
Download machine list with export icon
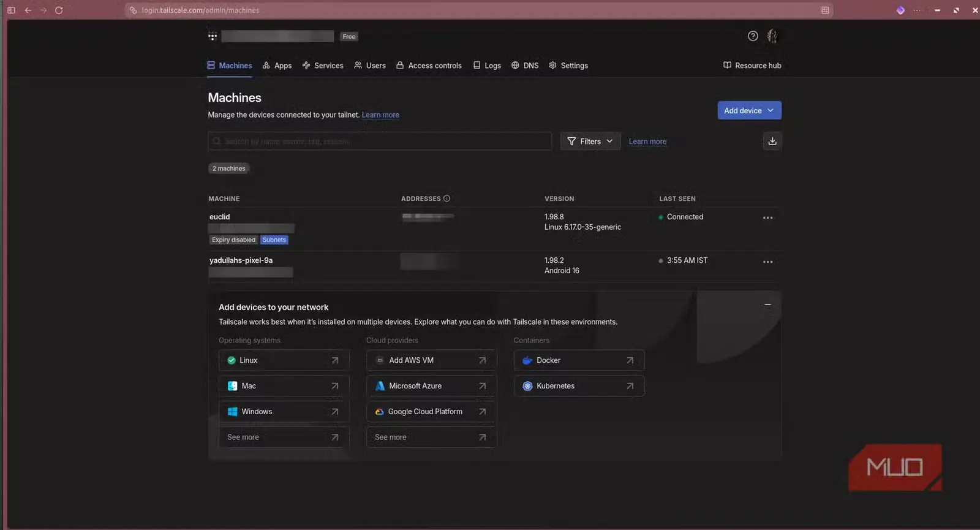tap(772, 142)
